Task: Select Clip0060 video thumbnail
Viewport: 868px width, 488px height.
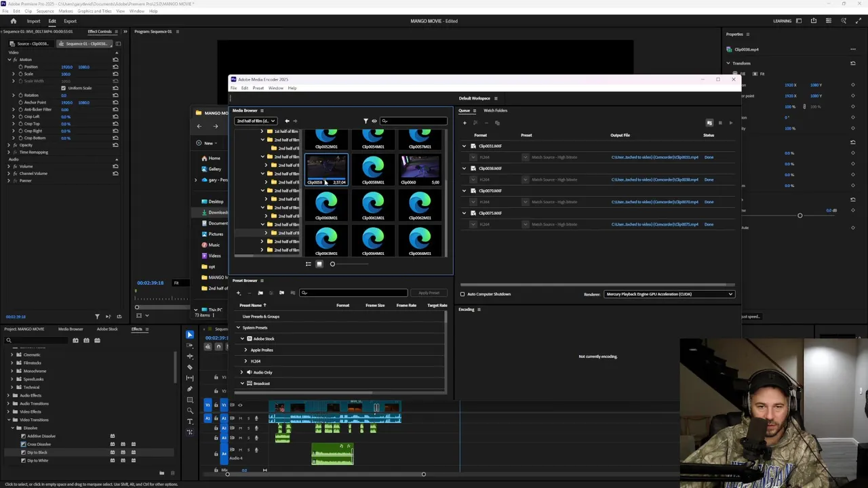Action: point(420,169)
